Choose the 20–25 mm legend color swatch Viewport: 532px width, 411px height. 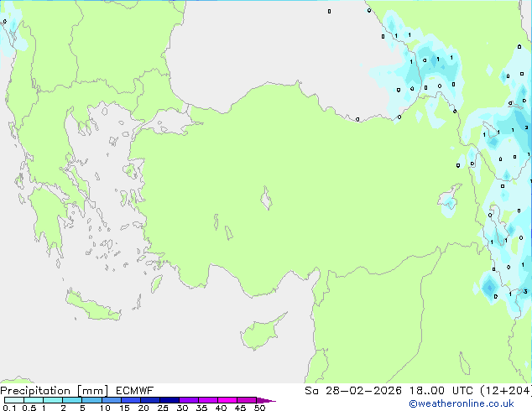pyautogui.click(x=150, y=400)
